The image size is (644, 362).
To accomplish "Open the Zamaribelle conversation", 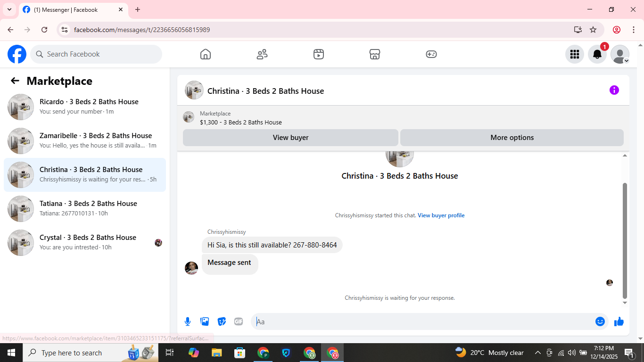I will tap(85, 141).
